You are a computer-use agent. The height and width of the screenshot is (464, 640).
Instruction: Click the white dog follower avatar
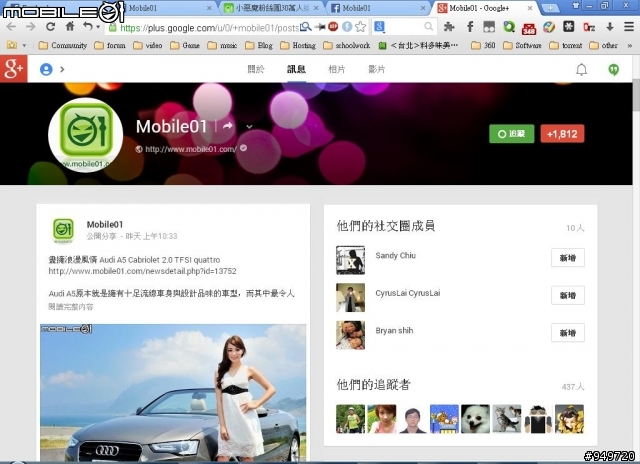pos(475,419)
